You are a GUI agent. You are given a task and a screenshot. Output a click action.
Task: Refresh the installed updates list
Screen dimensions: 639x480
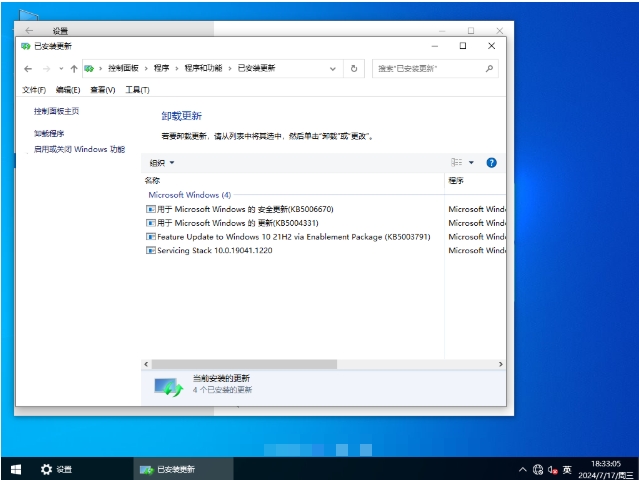354,68
